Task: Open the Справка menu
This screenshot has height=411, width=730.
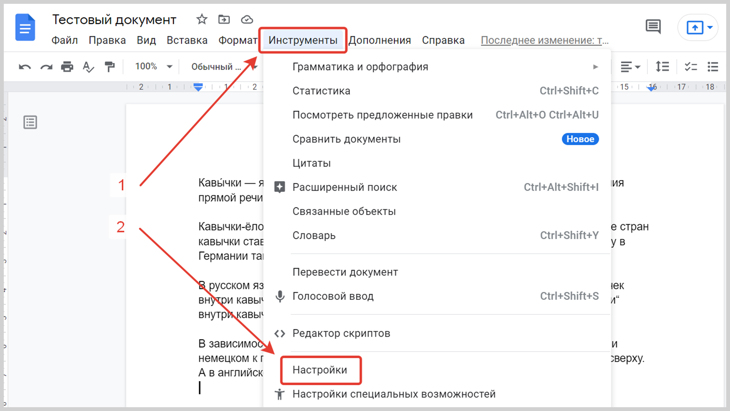Action: pos(443,40)
